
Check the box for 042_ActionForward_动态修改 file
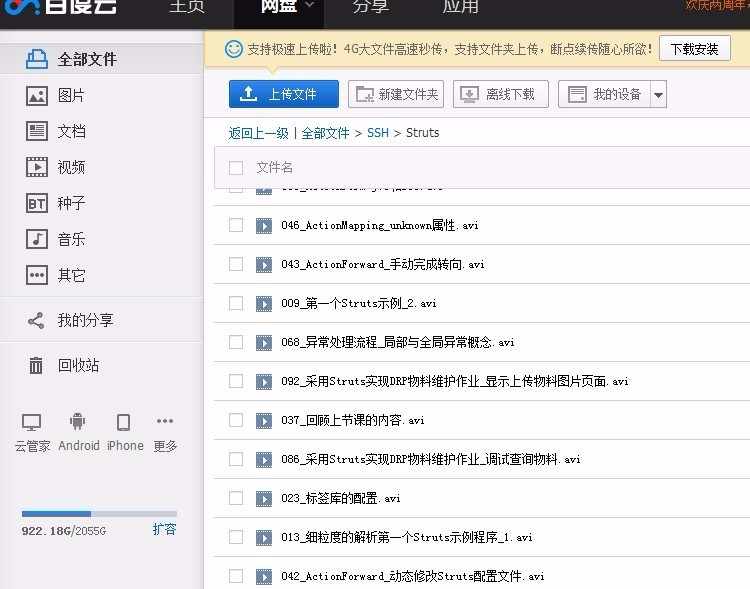tap(236, 576)
